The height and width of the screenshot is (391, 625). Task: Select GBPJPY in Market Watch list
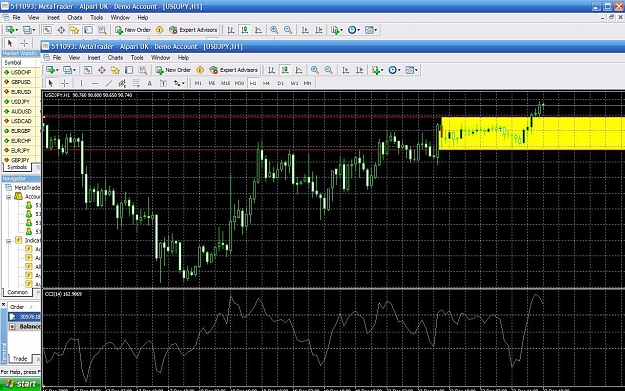pos(21,160)
